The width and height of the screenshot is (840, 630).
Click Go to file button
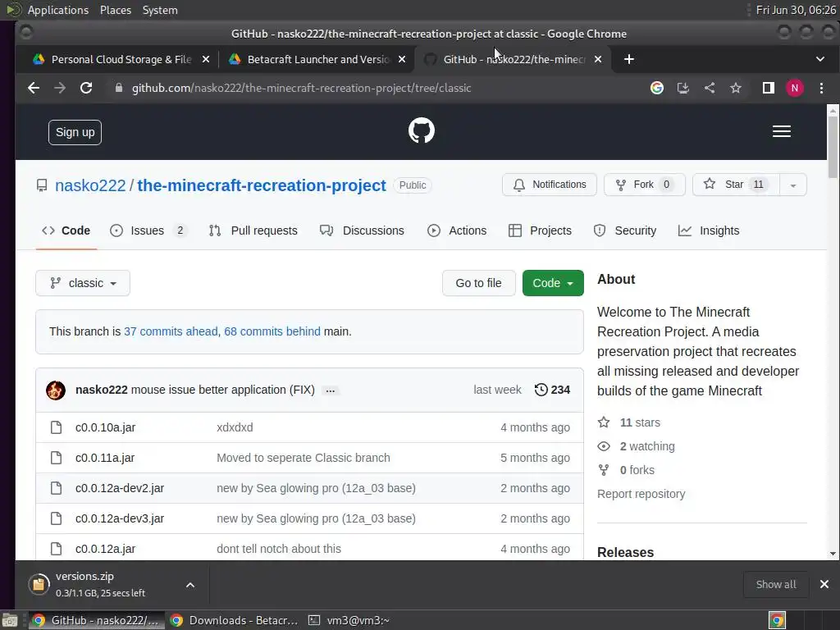[x=478, y=283]
